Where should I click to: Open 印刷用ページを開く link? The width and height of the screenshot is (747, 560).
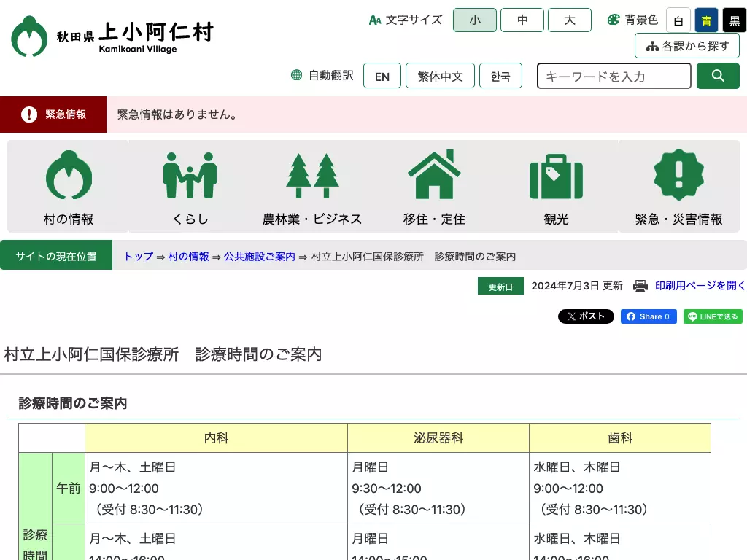[x=700, y=286]
